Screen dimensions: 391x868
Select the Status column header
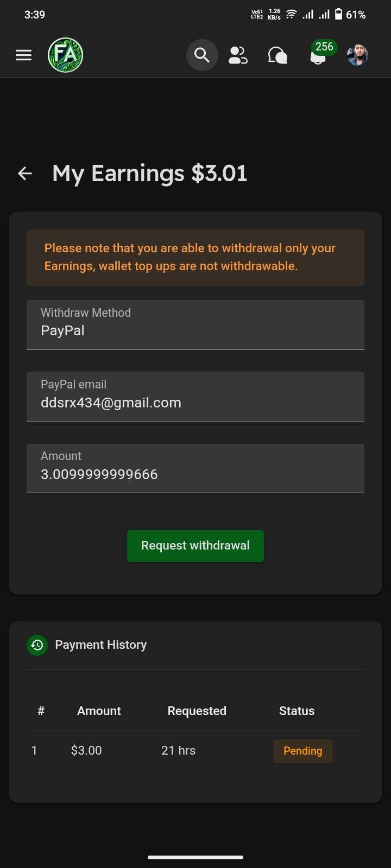click(297, 711)
